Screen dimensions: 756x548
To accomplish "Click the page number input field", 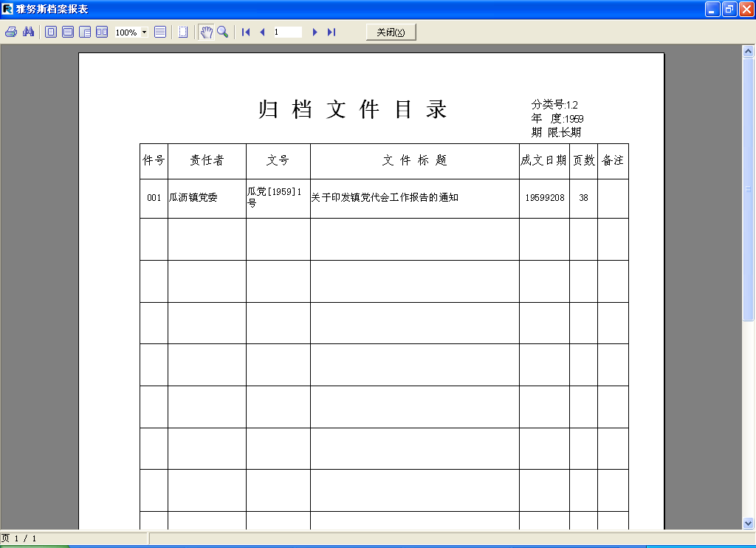I will point(288,32).
